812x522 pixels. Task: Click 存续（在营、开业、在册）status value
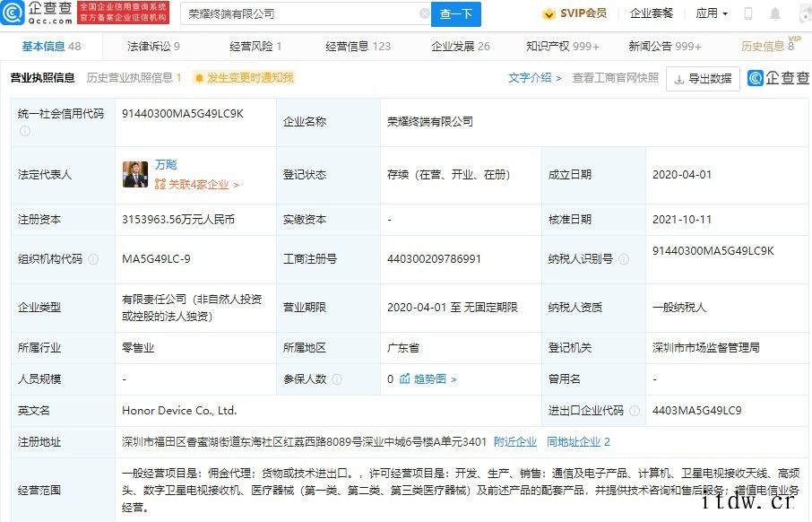coord(449,175)
